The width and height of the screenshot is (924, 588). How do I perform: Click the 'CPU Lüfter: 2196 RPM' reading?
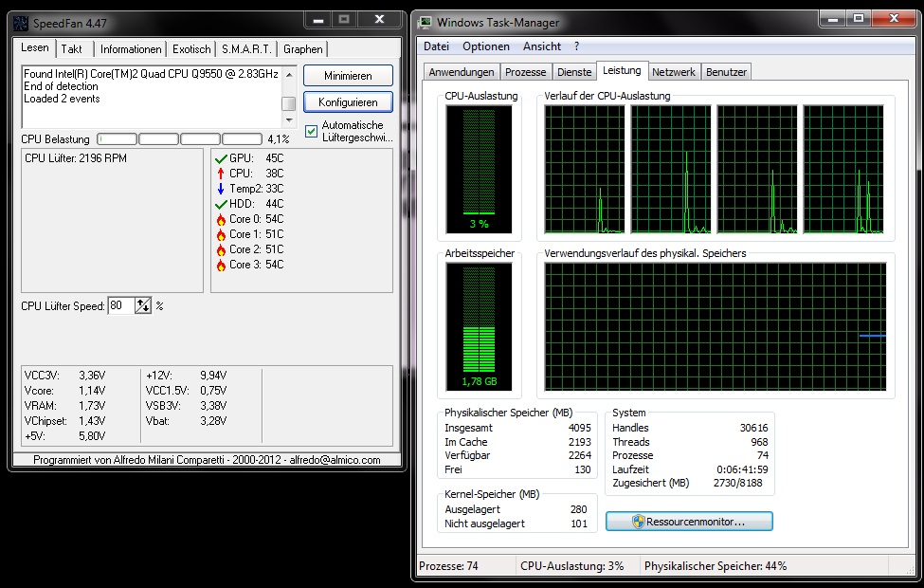click(x=76, y=158)
